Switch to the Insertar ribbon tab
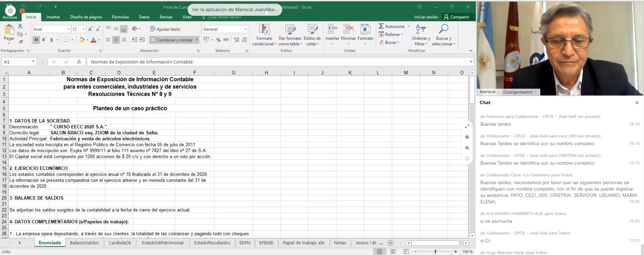Viewport: 644px width, 255px height. pos(53,17)
